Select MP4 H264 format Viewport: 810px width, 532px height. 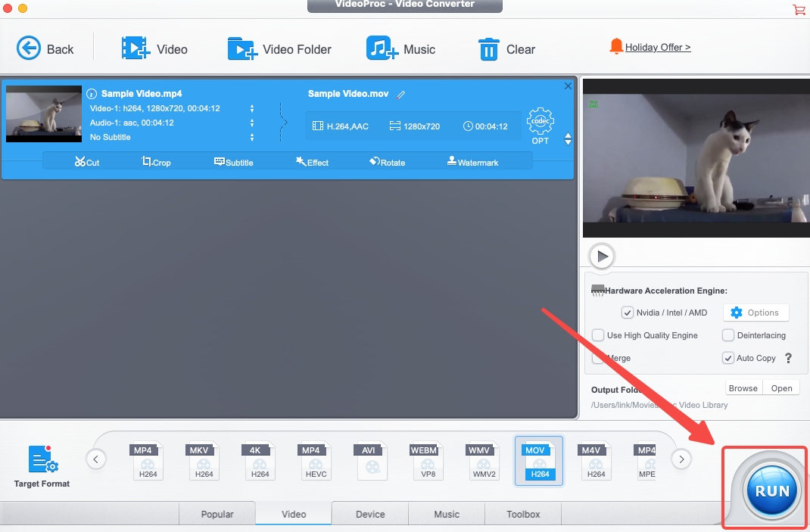tap(145, 461)
